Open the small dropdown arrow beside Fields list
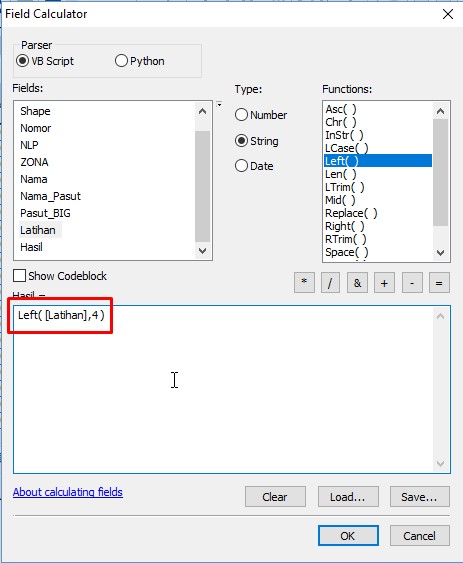 pyautogui.click(x=219, y=105)
